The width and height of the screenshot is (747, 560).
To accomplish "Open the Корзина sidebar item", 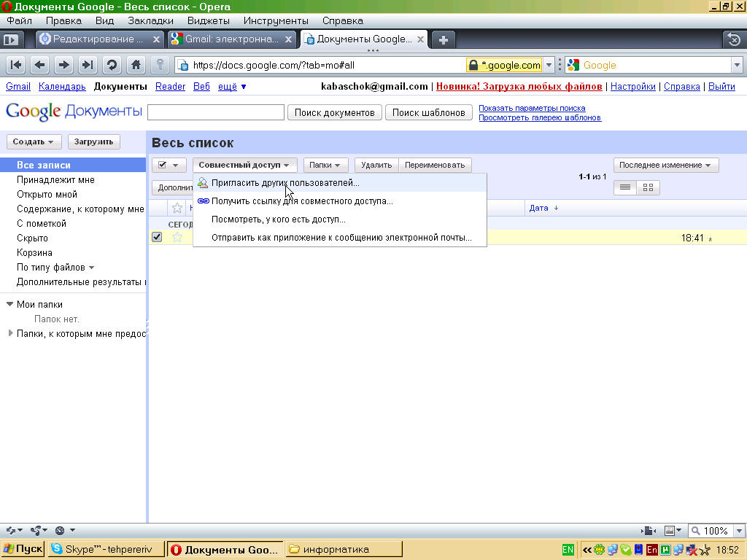I will [34, 253].
